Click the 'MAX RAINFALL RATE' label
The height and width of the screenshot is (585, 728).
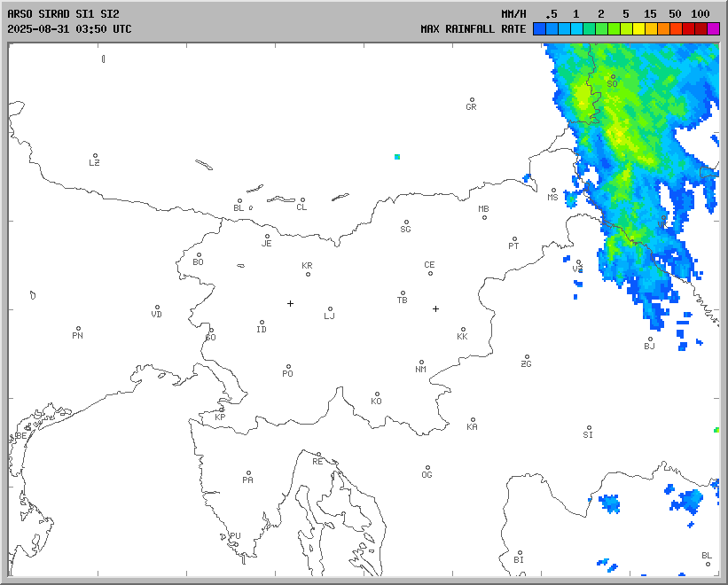474,29
